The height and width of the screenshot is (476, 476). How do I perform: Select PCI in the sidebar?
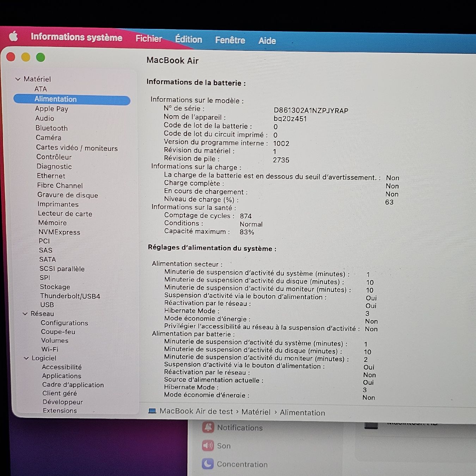coord(44,241)
